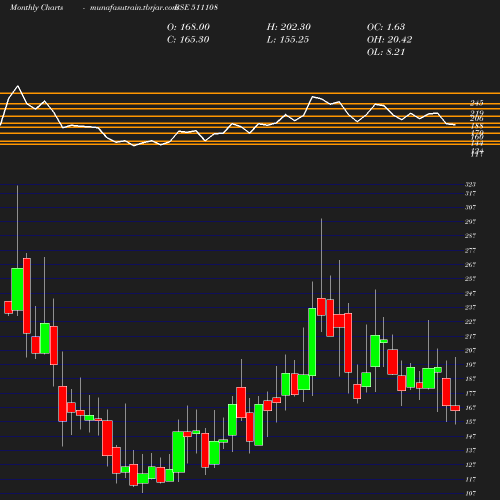Click the 117 price axis label
Screen dimensions: 500x500
click(x=470, y=479)
